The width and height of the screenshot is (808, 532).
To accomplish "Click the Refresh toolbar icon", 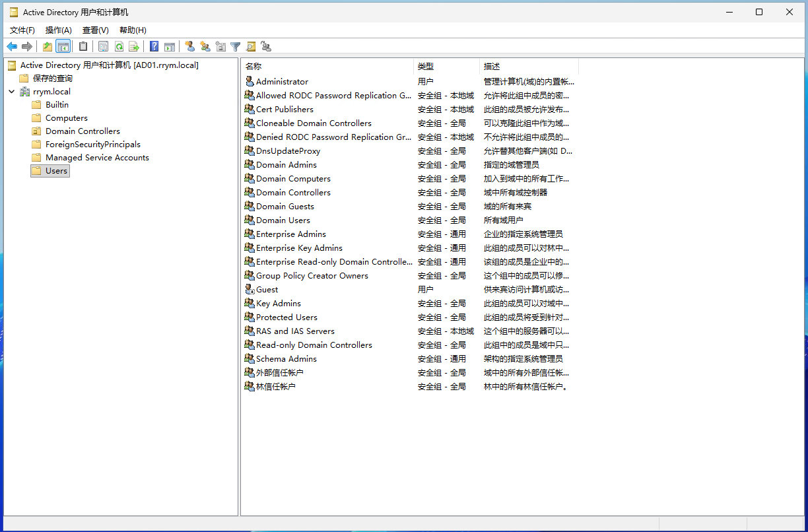I will [119, 46].
